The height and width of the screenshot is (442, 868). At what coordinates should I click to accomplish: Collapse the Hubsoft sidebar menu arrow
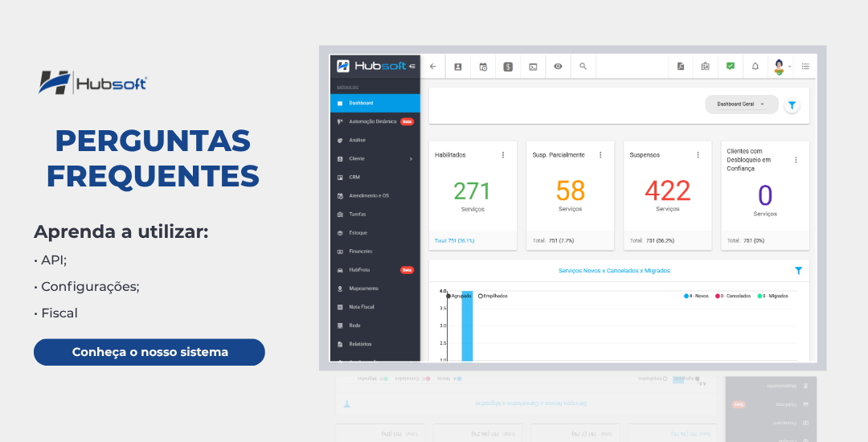point(411,67)
